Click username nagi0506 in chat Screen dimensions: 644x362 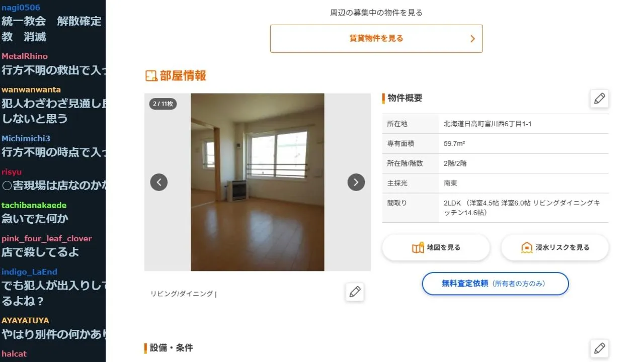pos(21,8)
